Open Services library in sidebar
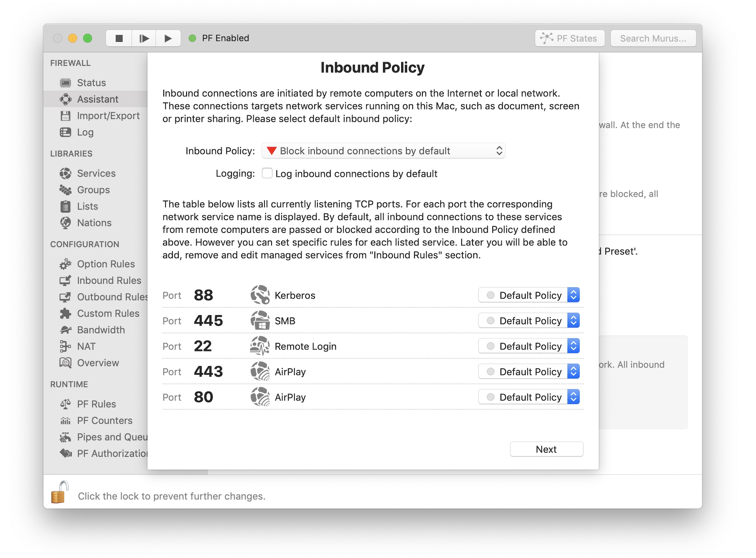The width and height of the screenshot is (756, 558). [x=95, y=173]
